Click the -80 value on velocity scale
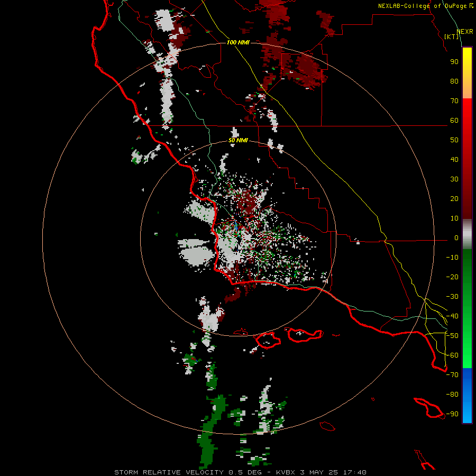Image resolution: width=476 pixels, height=476 pixels. point(452,395)
